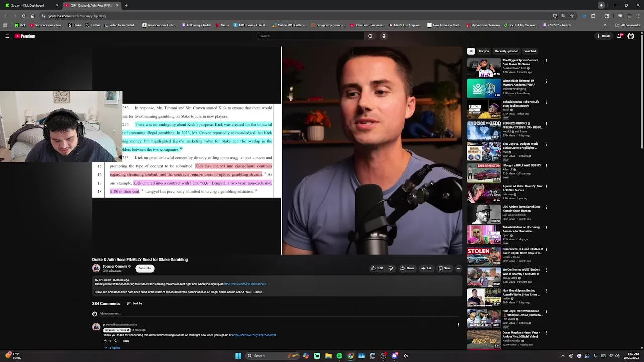Open a new browser tab
This screenshot has height=362, width=644.
[126, 5]
